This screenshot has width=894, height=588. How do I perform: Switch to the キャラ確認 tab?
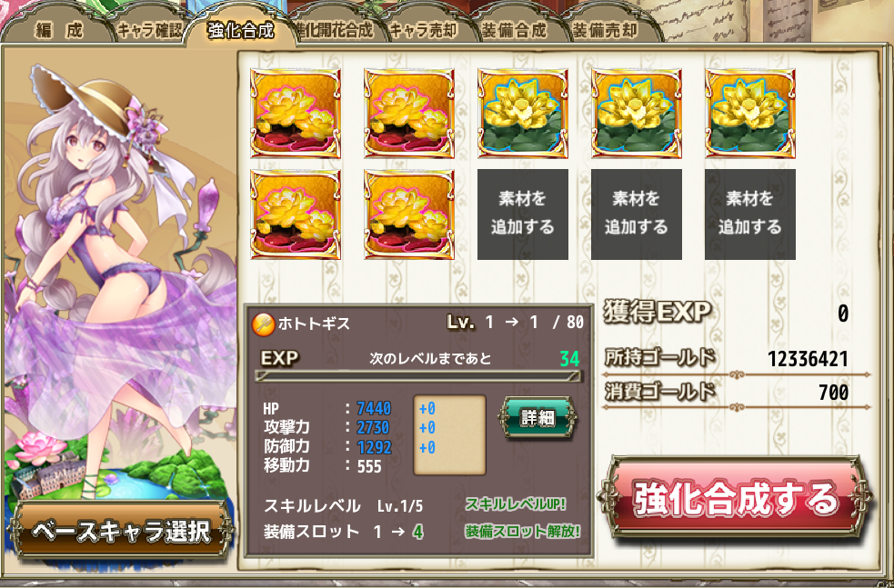click(149, 30)
